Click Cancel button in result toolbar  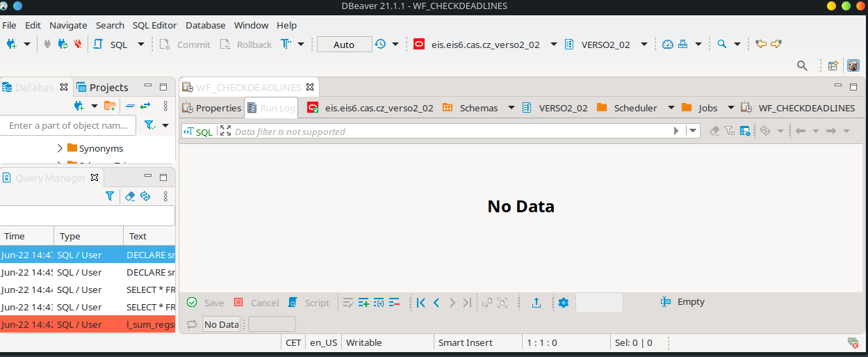tap(256, 303)
